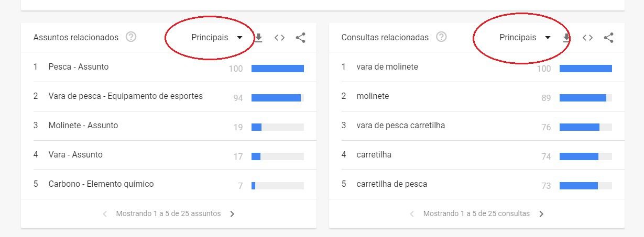This screenshot has height=237, width=644.
Task: Open the Carbono - Elemento químico topic
Action: [x=101, y=184]
